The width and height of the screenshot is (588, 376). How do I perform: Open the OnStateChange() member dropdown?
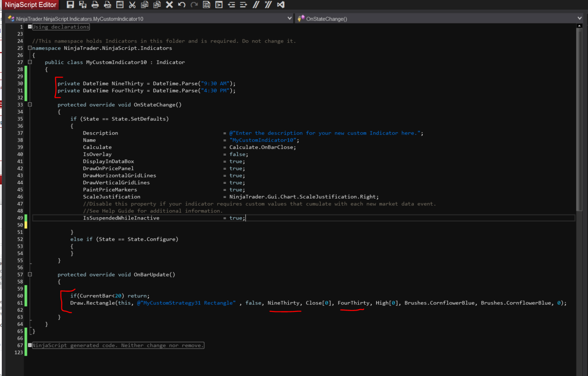coord(580,19)
